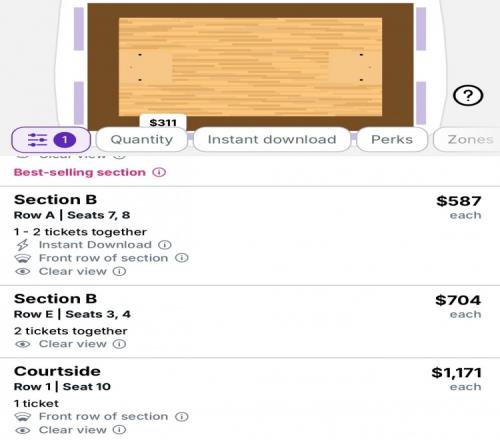Open info icon beside Best-selling section
This screenshot has width=500, height=440.
point(159,172)
